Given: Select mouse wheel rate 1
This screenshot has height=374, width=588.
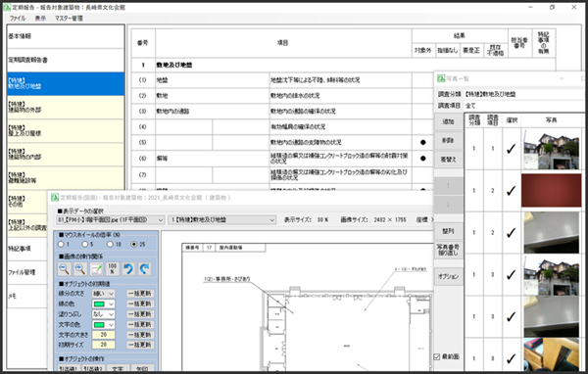Looking at the screenshot, I should pyautogui.click(x=61, y=245).
